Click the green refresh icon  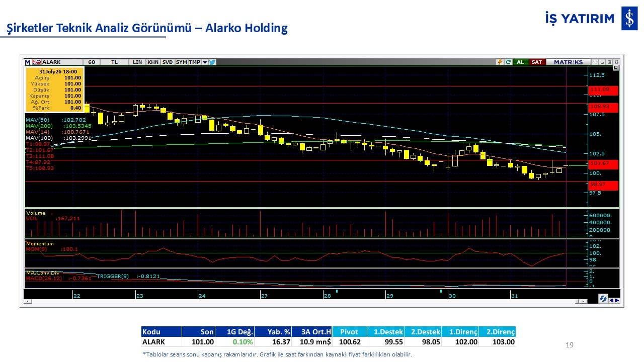[508, 62]
